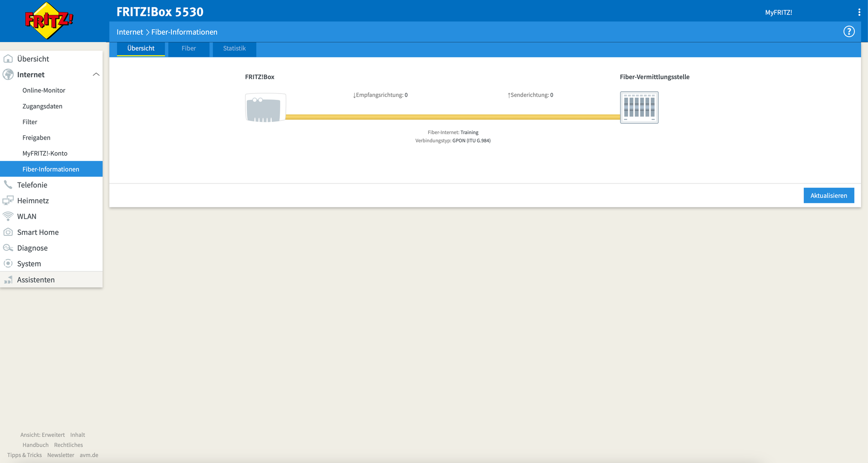
Task: Open the Newsletter link
Action: click(x=61, y=455)
